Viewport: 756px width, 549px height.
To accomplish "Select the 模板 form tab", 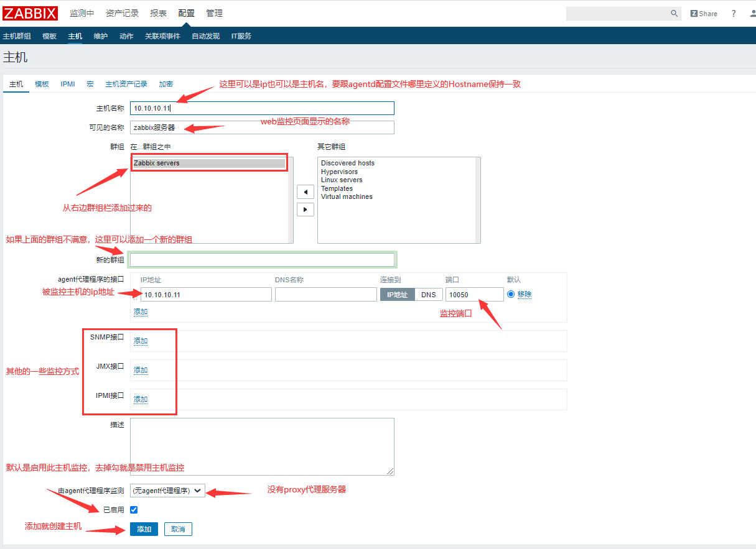I will [42, 84].
